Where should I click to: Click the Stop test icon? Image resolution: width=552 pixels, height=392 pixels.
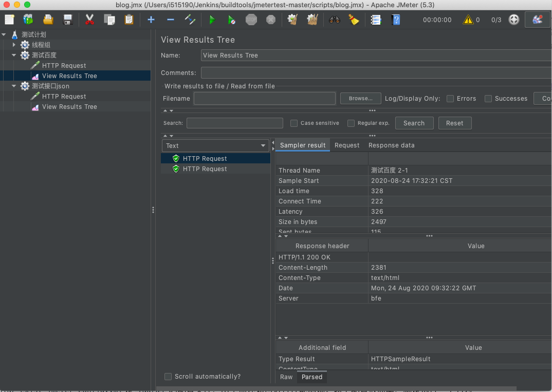[x=251, y=20]
